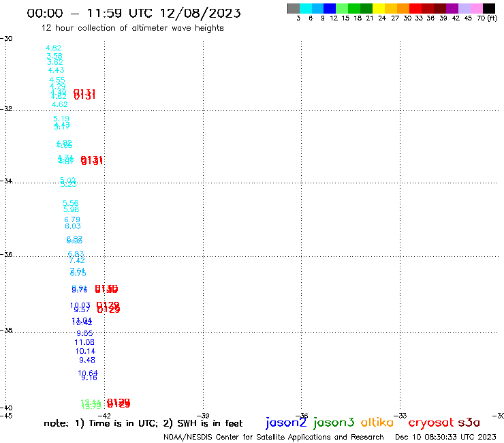Click the red time label beside 9.76
The height and width of the screenshot is (443, 504).
point(106,289)
